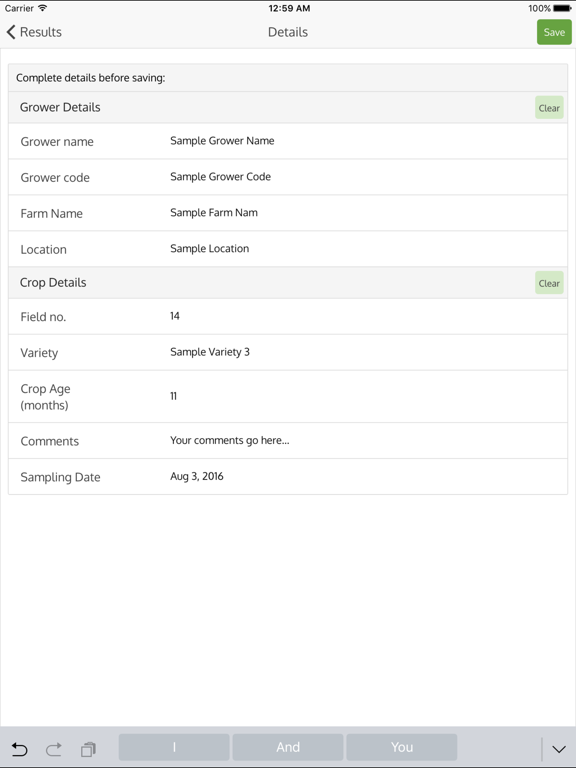Viewport: 576px width, 768px height.
Task: Tap the Wi-Fi icon in status bar
Action: tap(43, 8)
